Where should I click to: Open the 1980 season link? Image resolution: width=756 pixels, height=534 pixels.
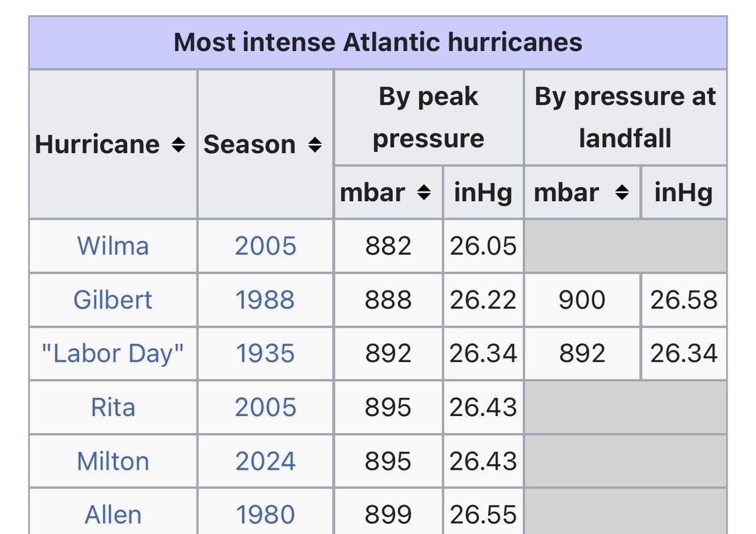coord(265,515)
